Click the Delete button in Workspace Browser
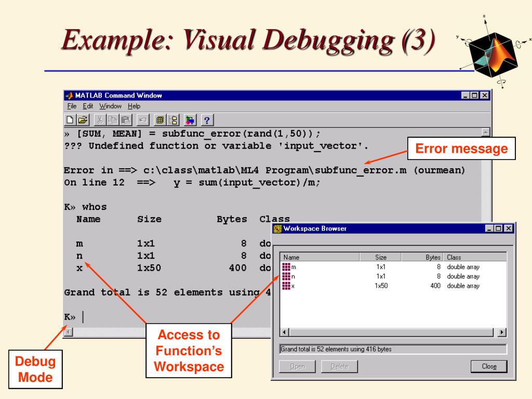The height and width of the screenshot is (399, 532). pyautogui.click(x=339, y=366)
